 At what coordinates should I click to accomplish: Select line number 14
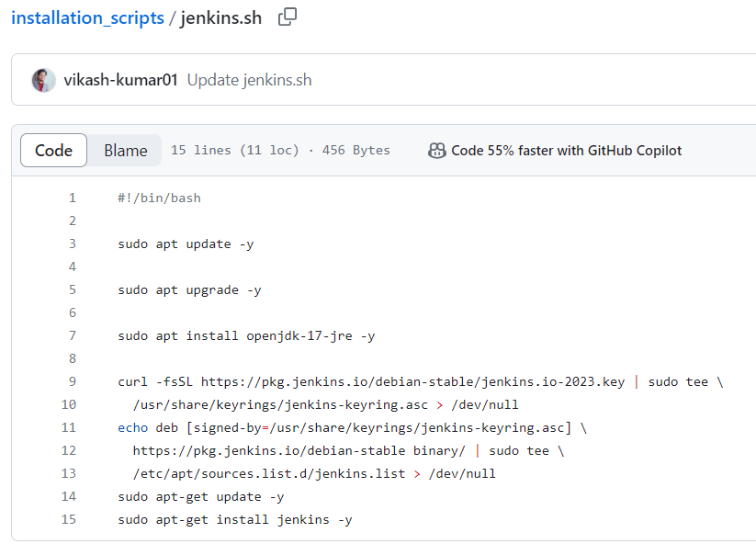pos(69,496)
